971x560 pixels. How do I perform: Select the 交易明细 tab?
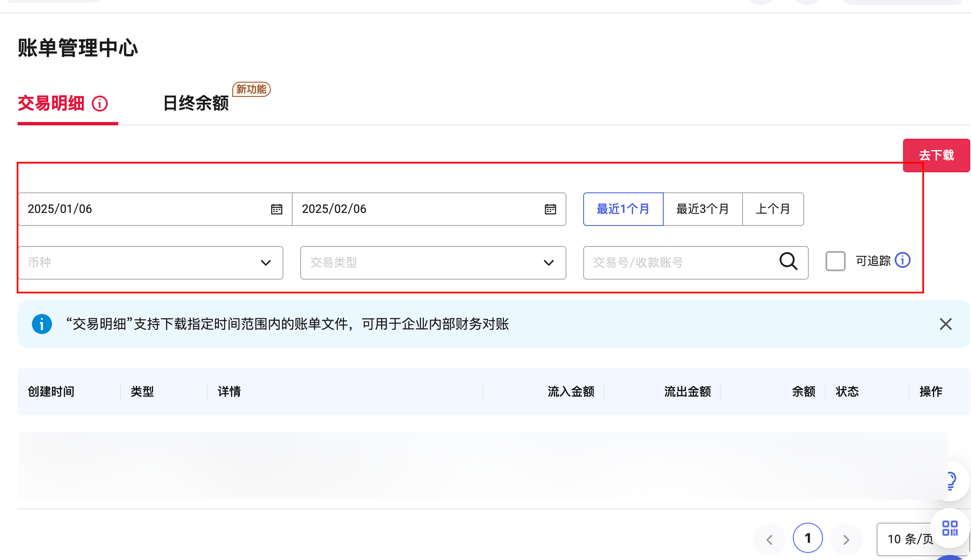(x=51, y=104)
